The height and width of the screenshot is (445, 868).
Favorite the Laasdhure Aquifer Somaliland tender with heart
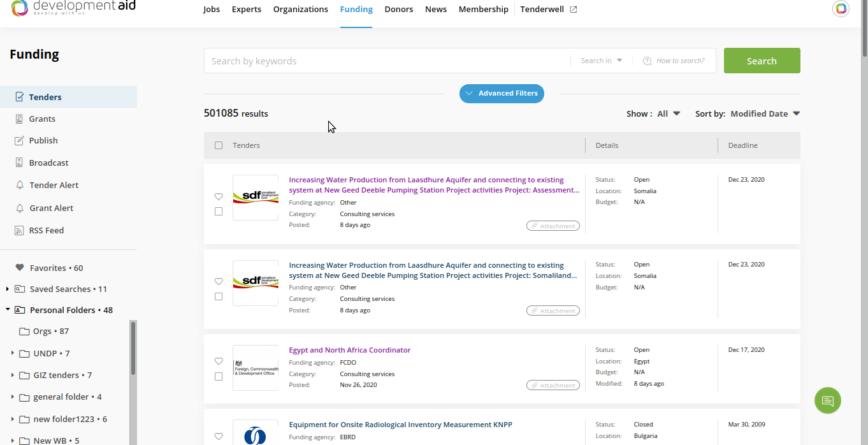[219, 282]
